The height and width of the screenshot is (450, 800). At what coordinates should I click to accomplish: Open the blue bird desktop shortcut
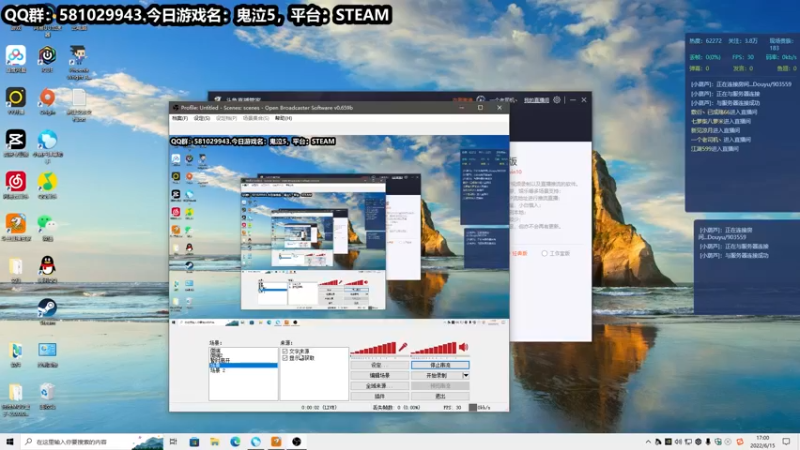tap(47, 145)
